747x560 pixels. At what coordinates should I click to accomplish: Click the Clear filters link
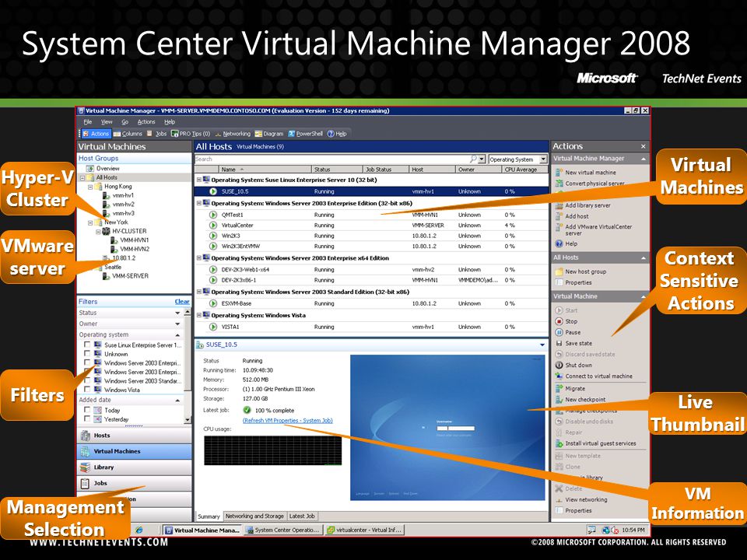click(182, 302)
